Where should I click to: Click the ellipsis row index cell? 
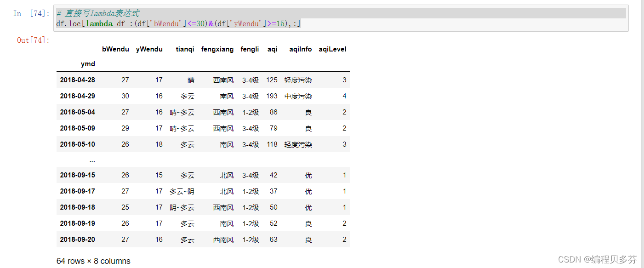(92, 160)
